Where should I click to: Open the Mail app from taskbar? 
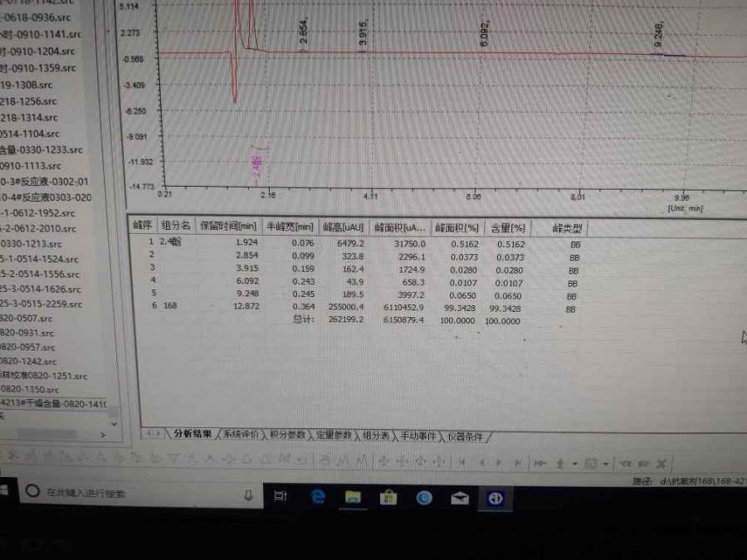pos(460,498)
